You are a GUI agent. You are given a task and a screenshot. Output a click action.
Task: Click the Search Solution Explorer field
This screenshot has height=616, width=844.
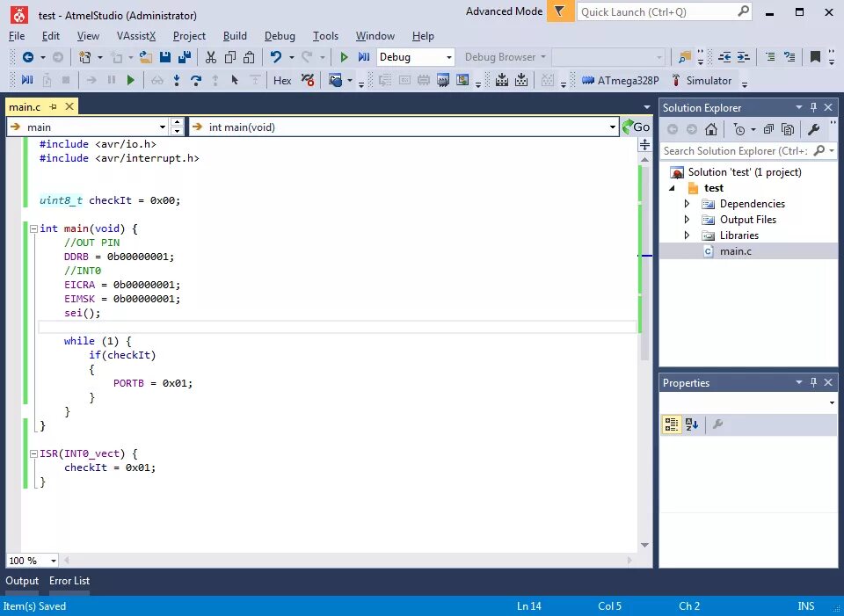coord(747,151)
